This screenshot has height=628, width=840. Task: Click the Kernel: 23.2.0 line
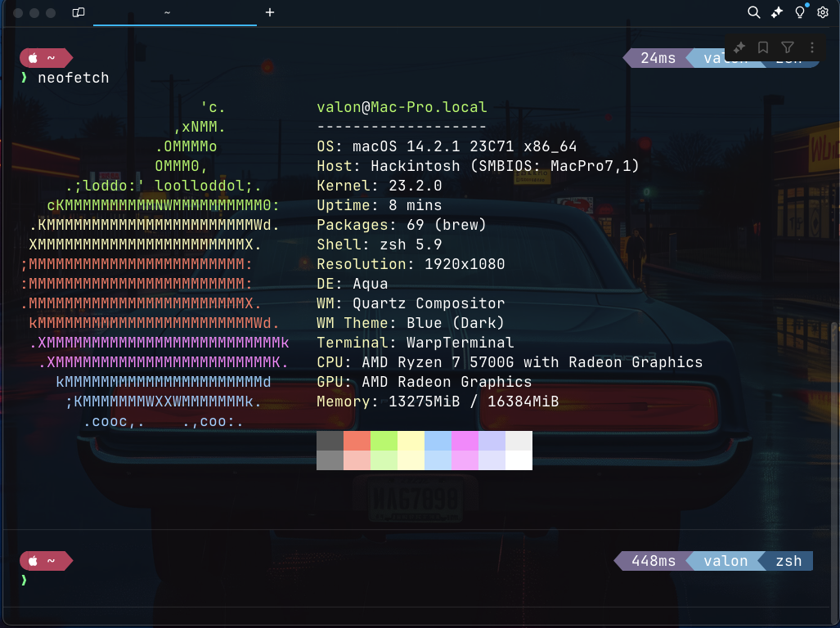click(380, 186)
